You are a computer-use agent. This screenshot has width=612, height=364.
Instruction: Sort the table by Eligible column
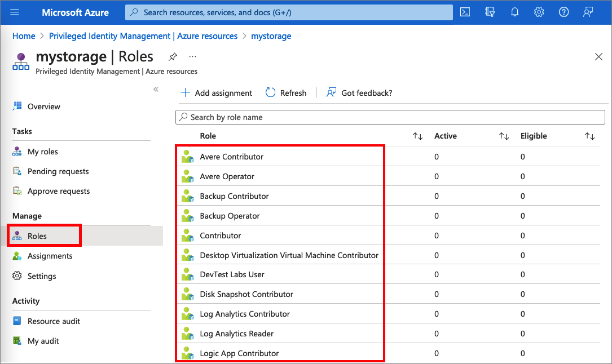point(590,136)
